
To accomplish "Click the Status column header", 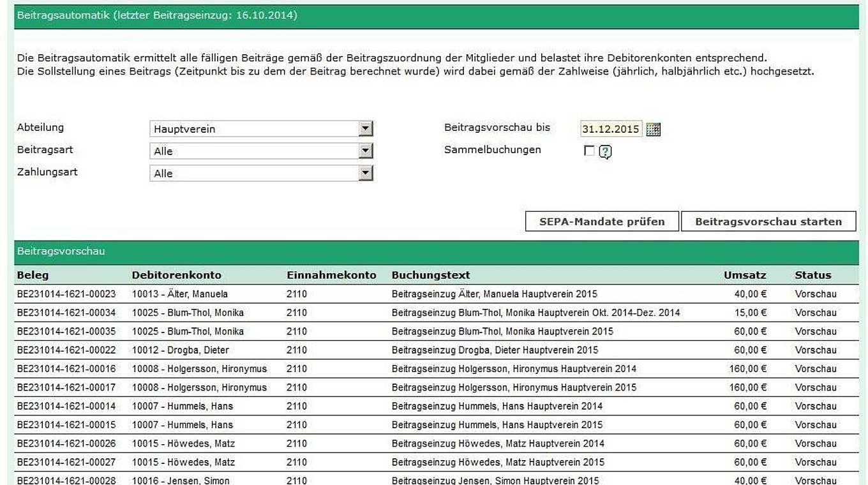I will coord(812,275).
